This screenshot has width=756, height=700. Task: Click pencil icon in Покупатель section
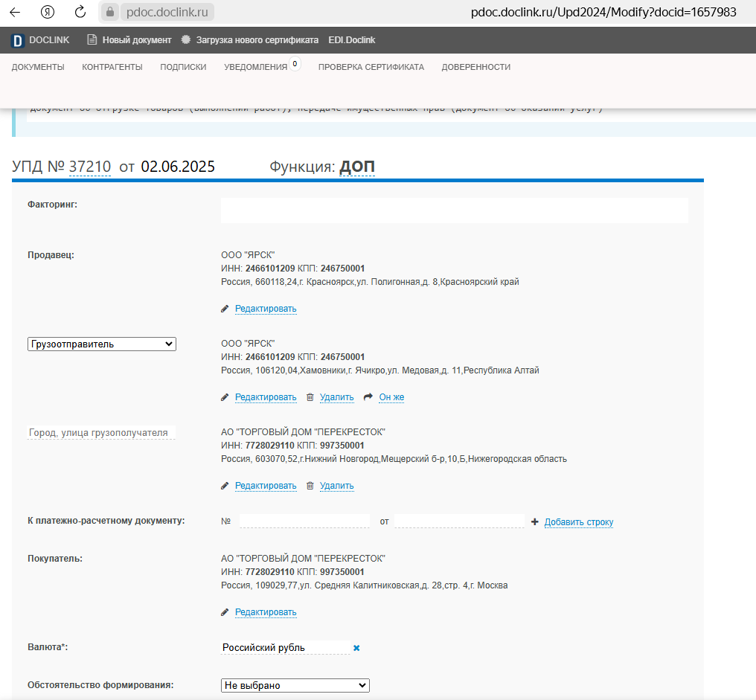225,613
